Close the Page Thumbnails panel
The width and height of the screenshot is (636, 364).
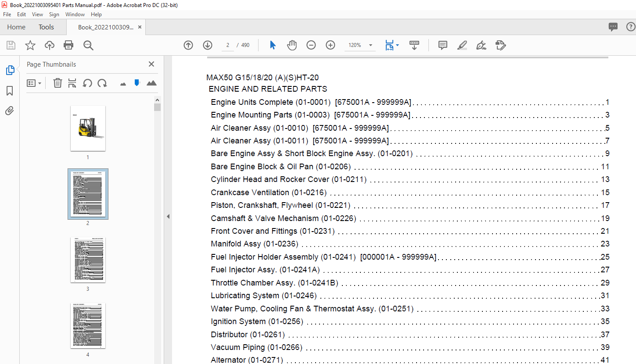tap(151, 64)
